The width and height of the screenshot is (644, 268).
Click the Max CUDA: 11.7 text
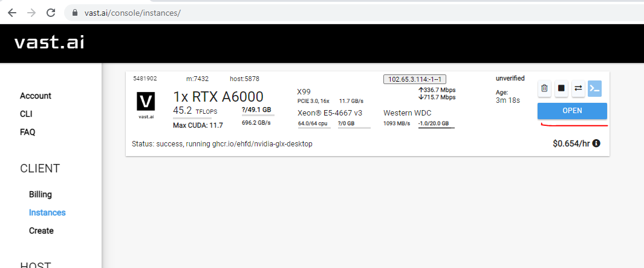[x=198, y=125]
